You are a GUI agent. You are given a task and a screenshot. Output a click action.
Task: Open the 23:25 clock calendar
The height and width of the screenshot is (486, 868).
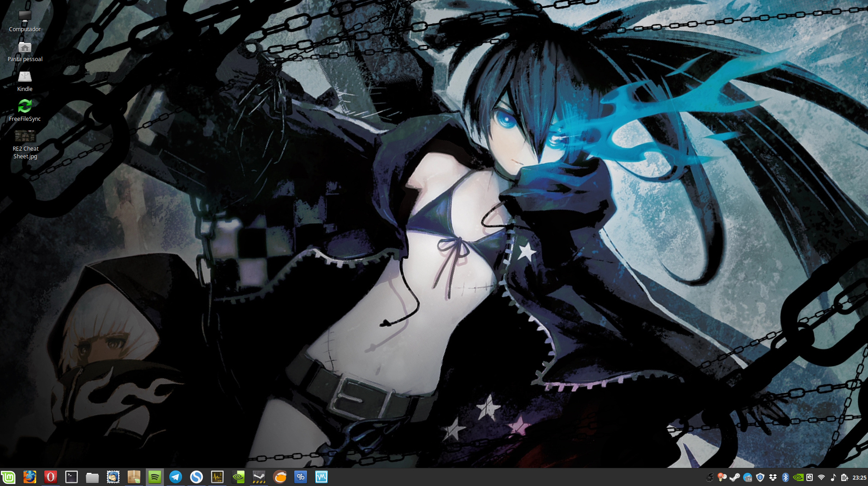(x=859, y=477)
